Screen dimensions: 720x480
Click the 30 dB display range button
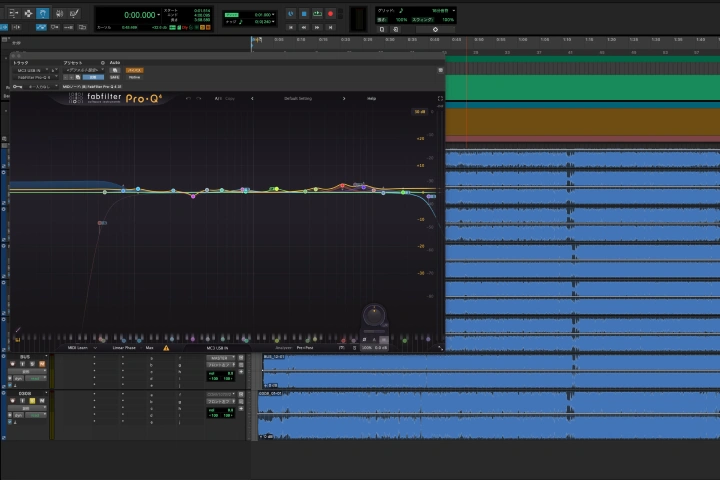[x=420, y=112]
